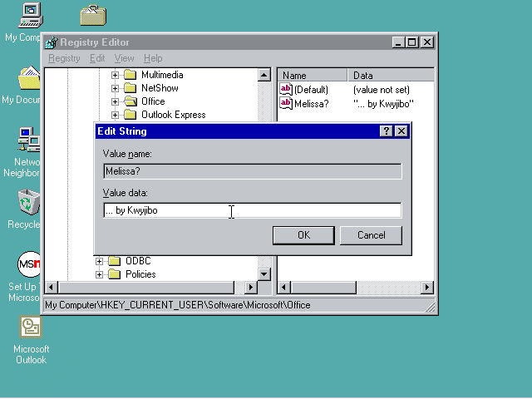Open the Network Neighborhood desktop icon
Viewport: 532px width, 399px height.
click(29, 140)
